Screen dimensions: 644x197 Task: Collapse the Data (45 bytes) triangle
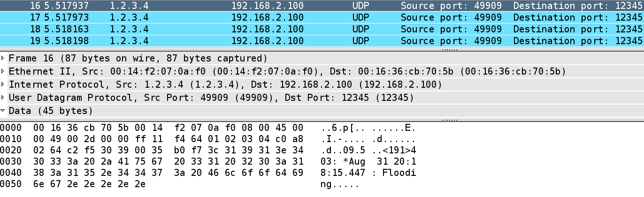[x=4, y=111]
